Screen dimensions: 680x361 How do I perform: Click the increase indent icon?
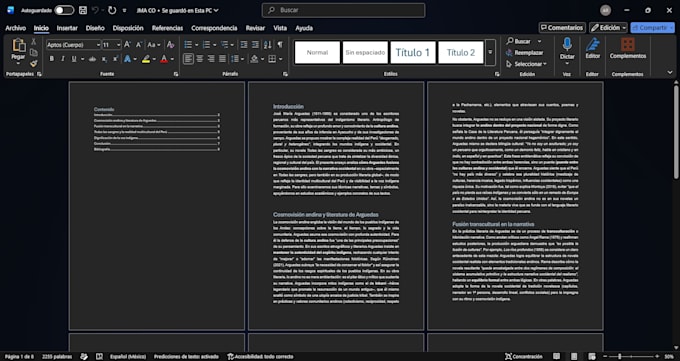click(x=255, y=45)
